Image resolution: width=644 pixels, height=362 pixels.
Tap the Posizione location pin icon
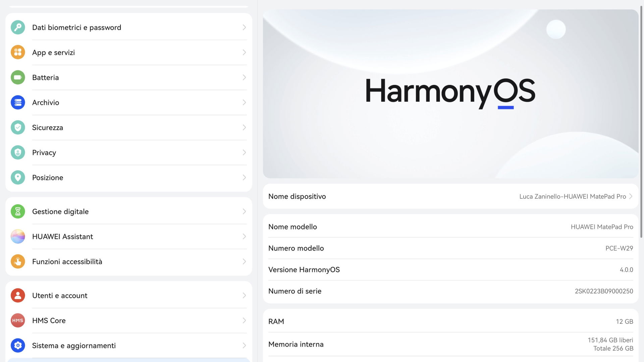pyautogui.click(x=18, y=178)
